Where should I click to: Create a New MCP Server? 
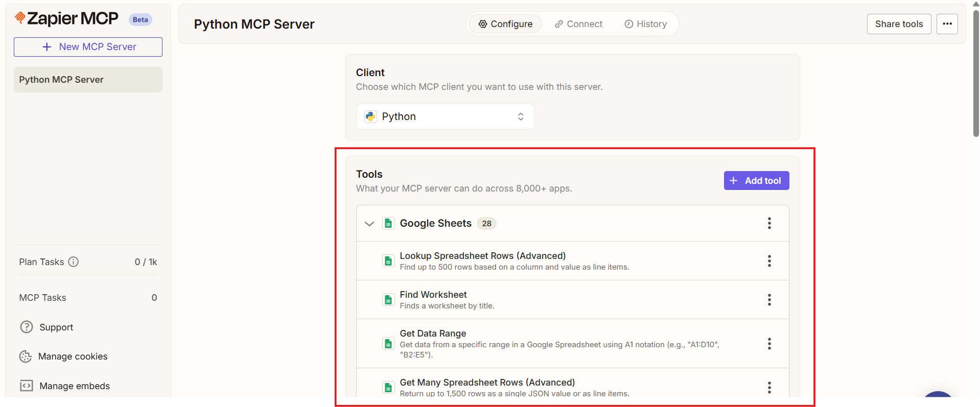[x=88, y=47]
